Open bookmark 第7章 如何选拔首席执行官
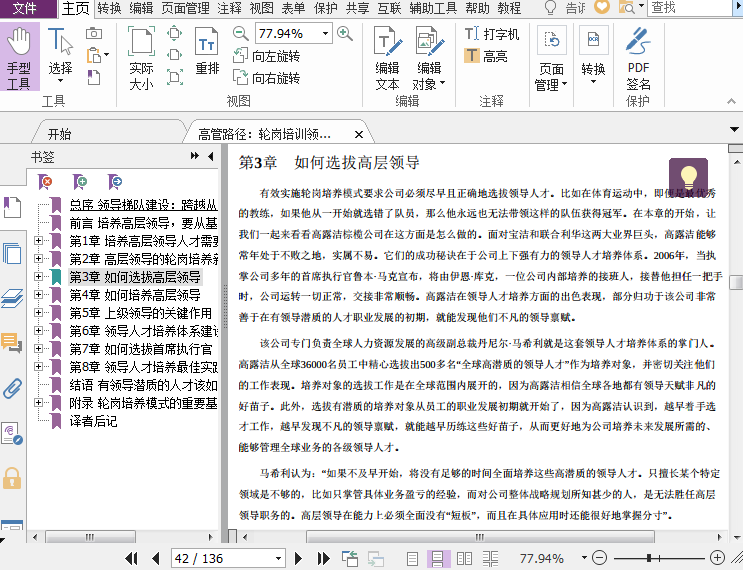Viewport: 743px width, 570px height. tap(141, 349)
